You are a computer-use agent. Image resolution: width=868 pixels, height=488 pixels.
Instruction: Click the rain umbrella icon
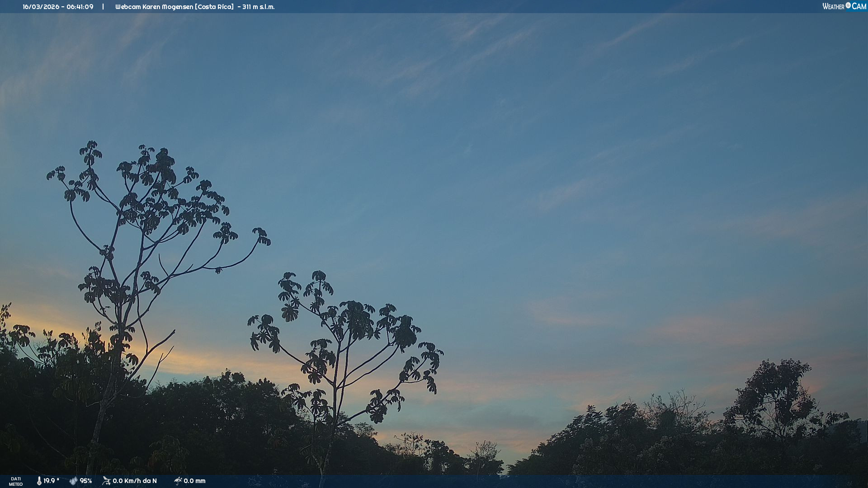point(178,481)
